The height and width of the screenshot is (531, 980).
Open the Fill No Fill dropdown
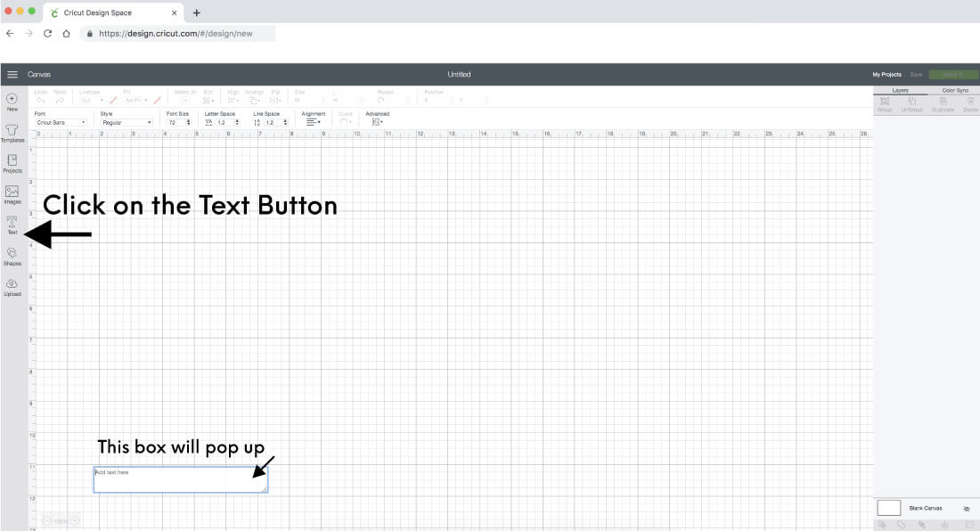(x=136, y=100)
